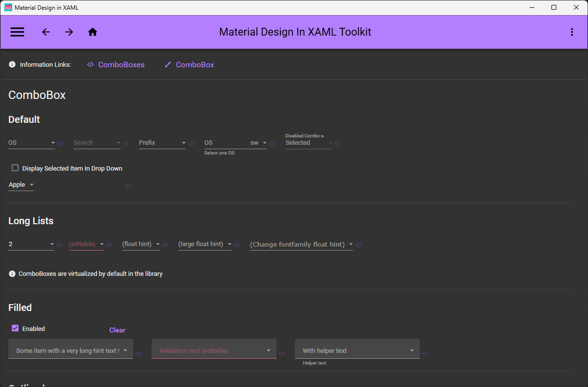
Task: Expand the Apple combo box
Action: [21, 185]
